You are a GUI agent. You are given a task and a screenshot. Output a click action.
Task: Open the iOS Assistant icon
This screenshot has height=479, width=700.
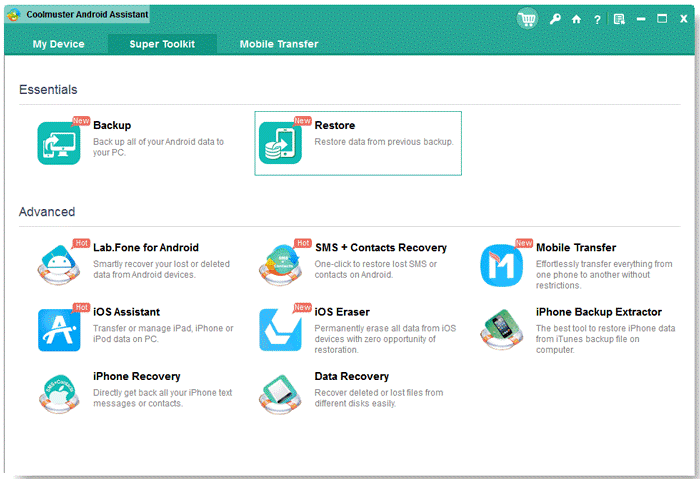coord(59,329)
